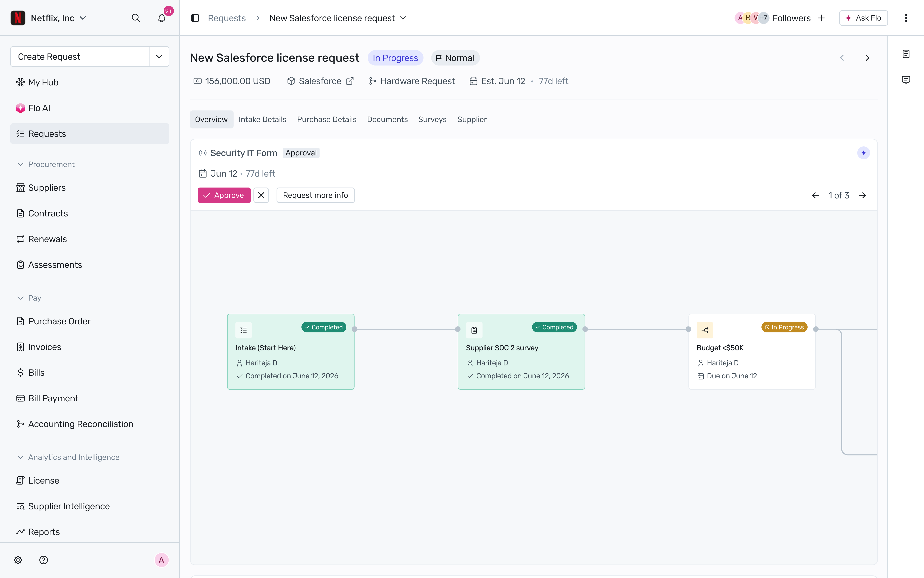Click the Intake node checklist icon
Screen dimensions: 924x578
point(244,330)
